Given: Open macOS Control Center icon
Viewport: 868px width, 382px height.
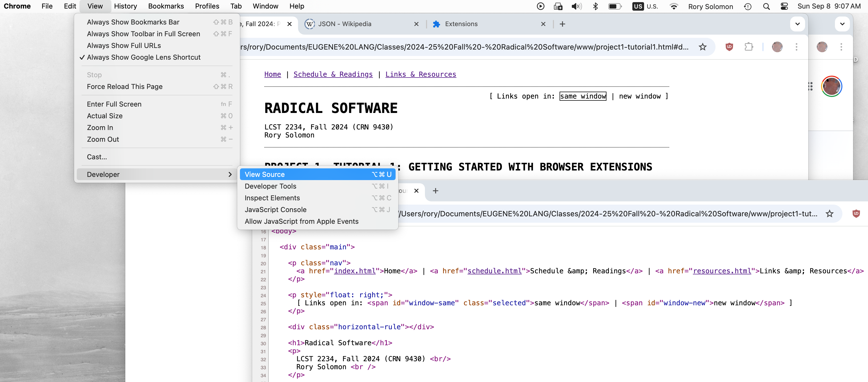Looking at the screenshot, I should click(x=784, y=6).
